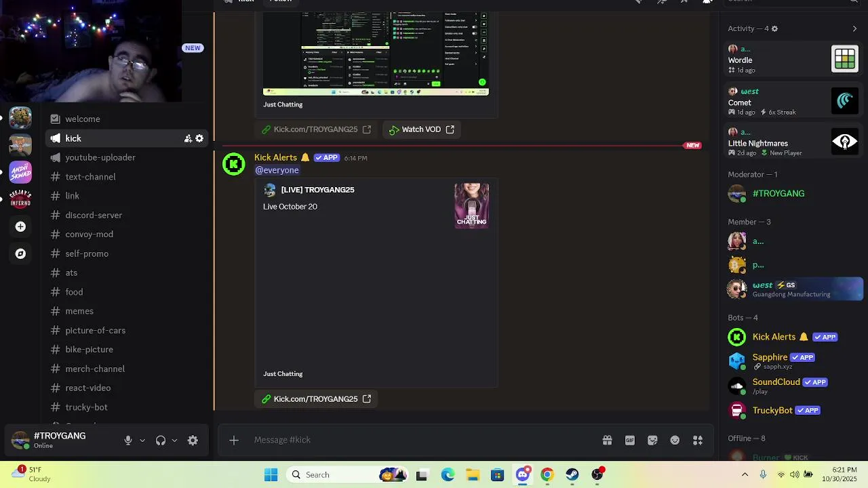Open User Settings gear in user panel
868x488 pixels.
click(x=193, y=441)
